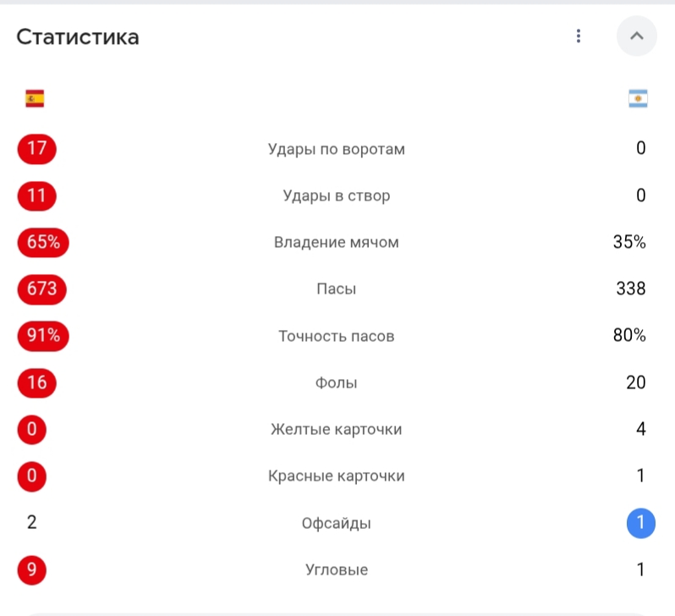Select the red 11 on-target badge

[x=37, y=196]
